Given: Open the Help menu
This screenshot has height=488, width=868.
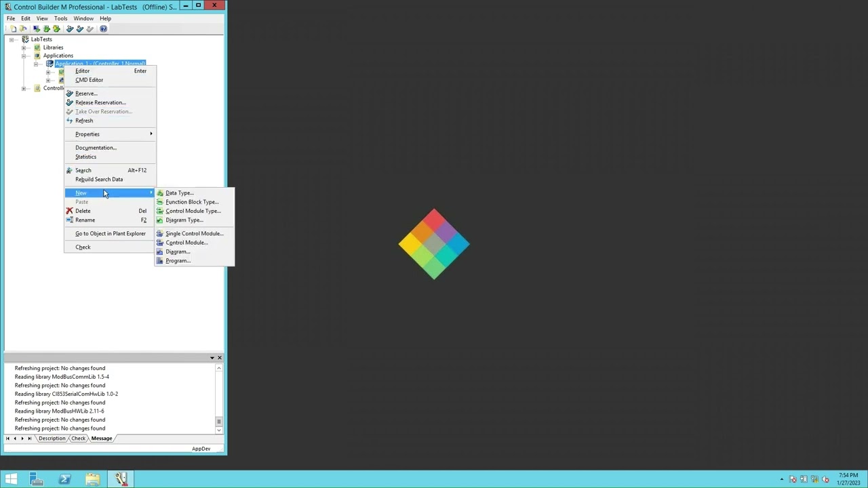Looking at the screenshot, I should [x=105, y=18].
